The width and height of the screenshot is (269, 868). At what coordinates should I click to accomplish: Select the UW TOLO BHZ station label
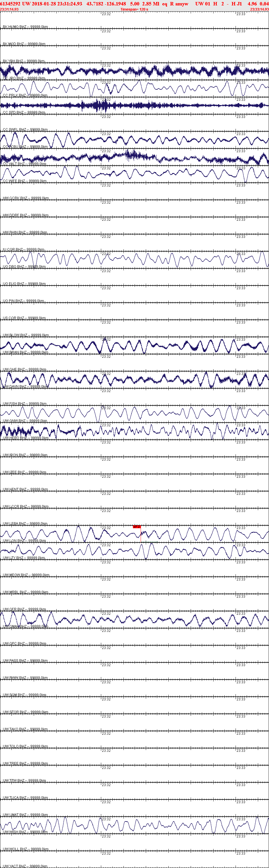tap(25, 746)
